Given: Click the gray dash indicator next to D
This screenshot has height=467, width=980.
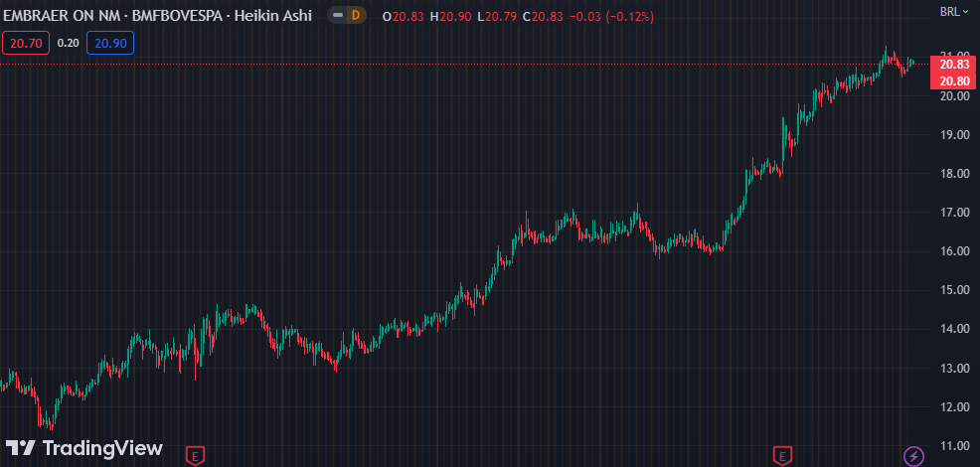Looking at the screenshot, I should [339, 15].
